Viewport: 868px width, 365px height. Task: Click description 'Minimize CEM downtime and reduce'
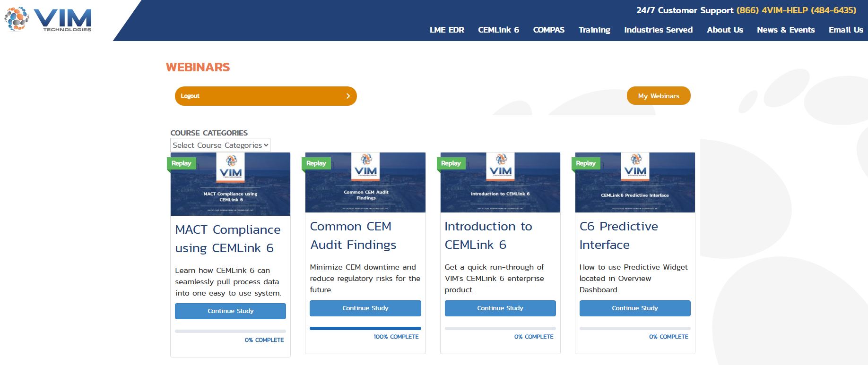click(365, 279)
